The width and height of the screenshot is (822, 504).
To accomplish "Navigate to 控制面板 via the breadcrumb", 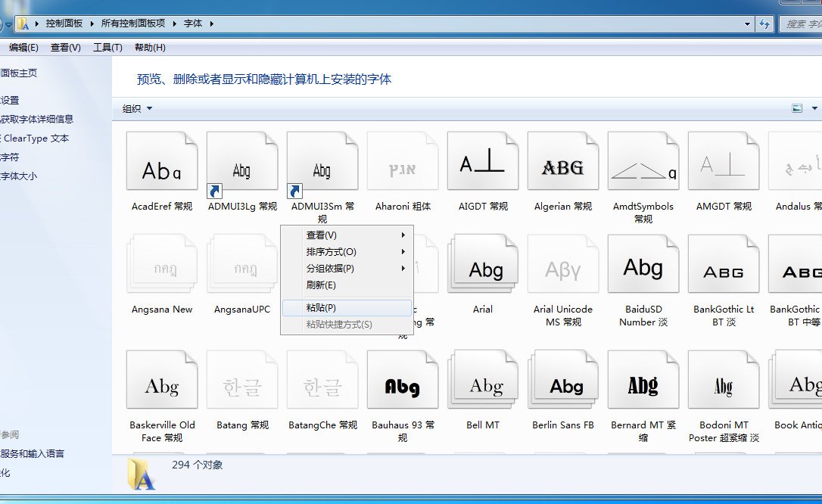I will click(63, 23).
